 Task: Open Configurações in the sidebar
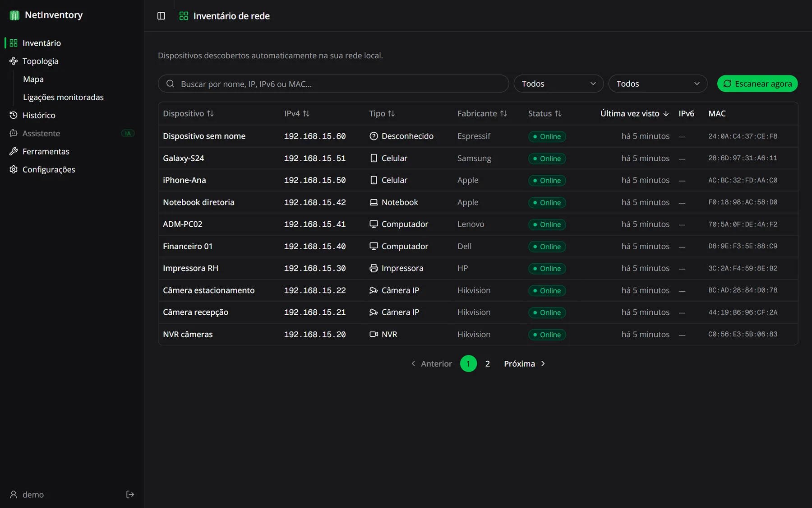click(x=72, y=169)
